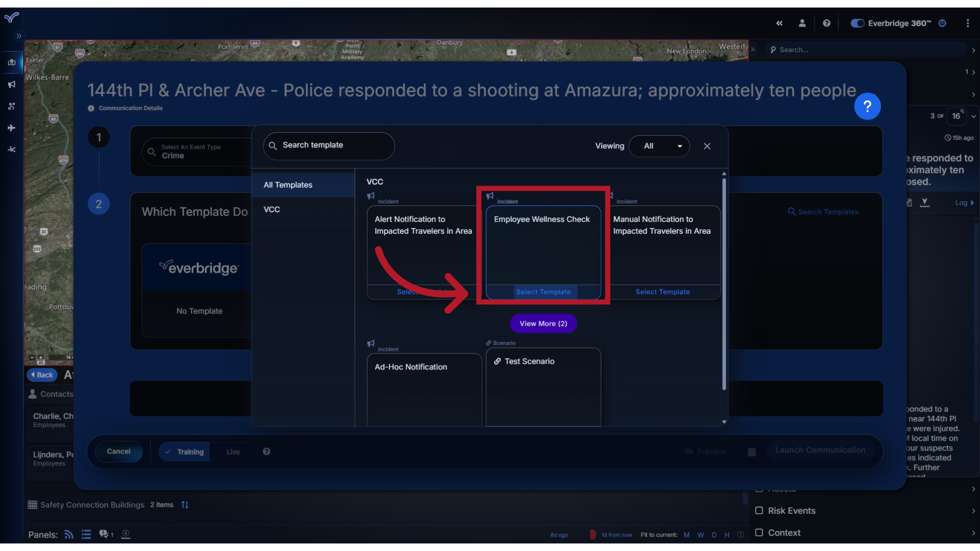The height and width of the screenshot is (551, 980).
Task: Click the template list scrollbar
Action: 724,284
